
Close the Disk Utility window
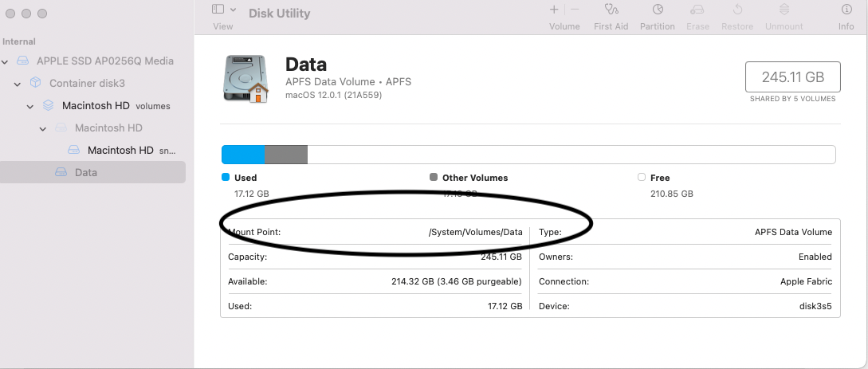[x=10, y=14]
